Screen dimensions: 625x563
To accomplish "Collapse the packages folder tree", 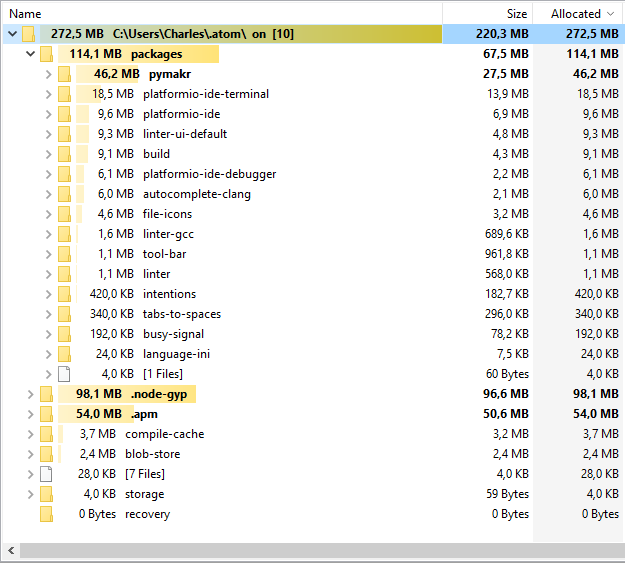I will (x=30, y=54).
